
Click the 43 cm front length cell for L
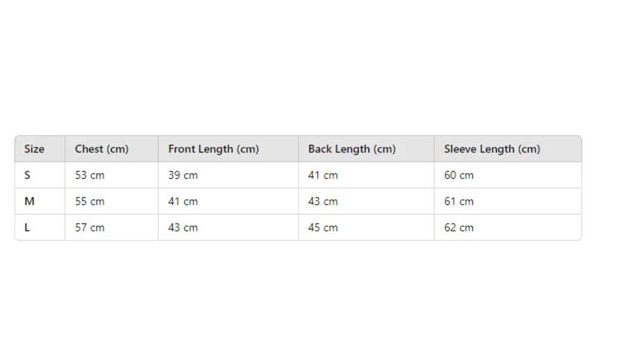(x=228, y=227)
